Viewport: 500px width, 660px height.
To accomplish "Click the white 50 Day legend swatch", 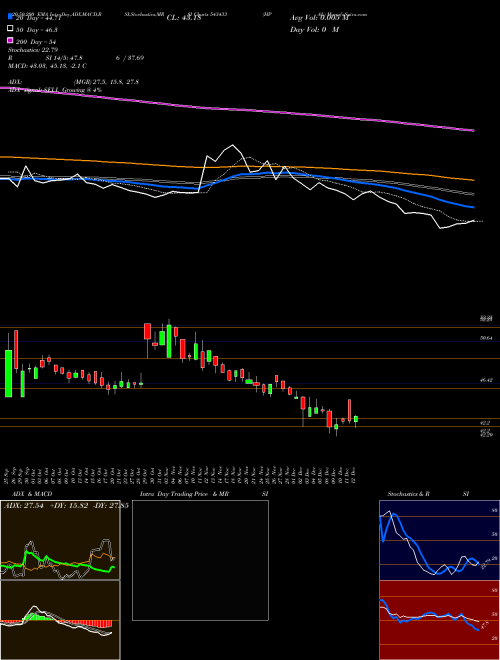I will click(10, 29).
